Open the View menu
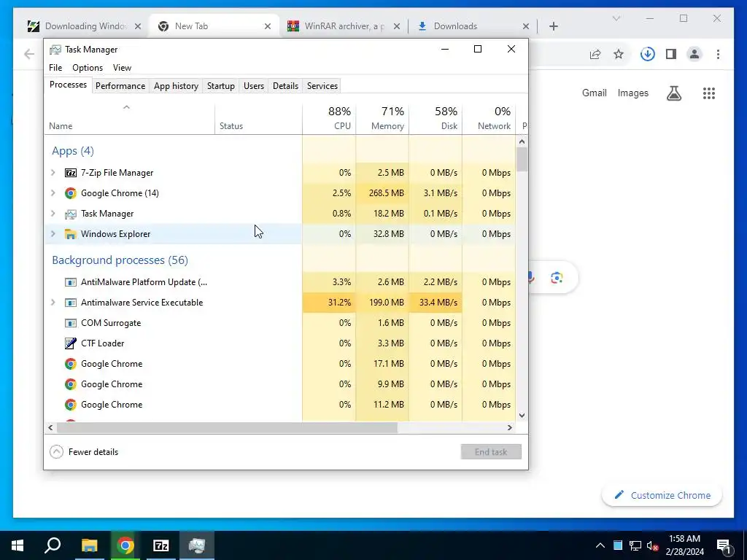 tap(122, 68)
